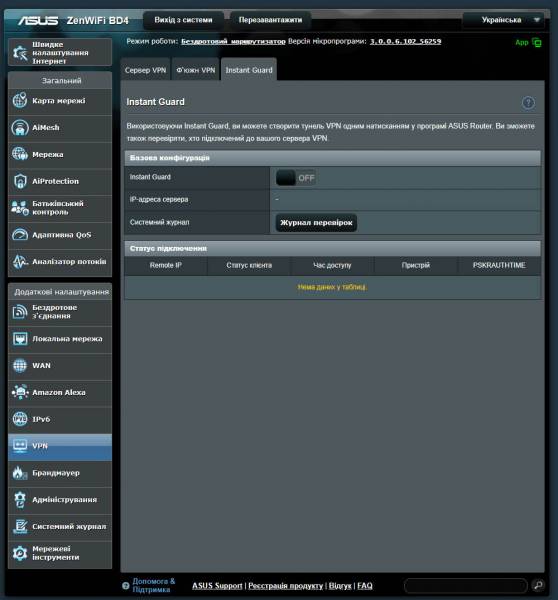Click the PSKRAUTHTIME column header
558x600 pixels.
point(499,265)
